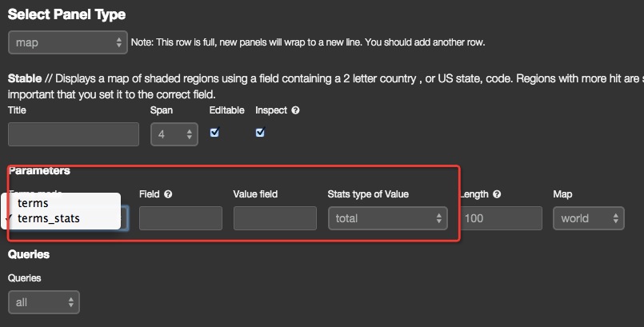Click the help icon next to Length
644x327 pixels.
(x=498, y=194)
